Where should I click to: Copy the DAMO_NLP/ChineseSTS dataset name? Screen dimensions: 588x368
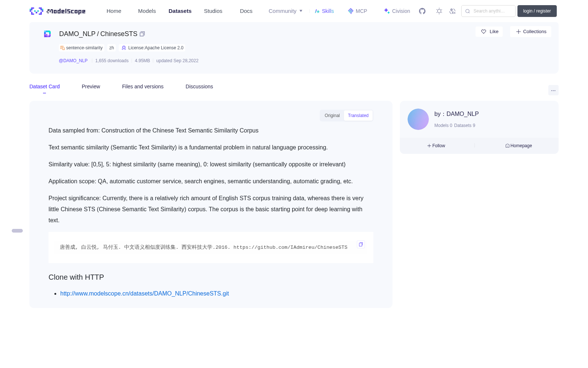point(142,34)
